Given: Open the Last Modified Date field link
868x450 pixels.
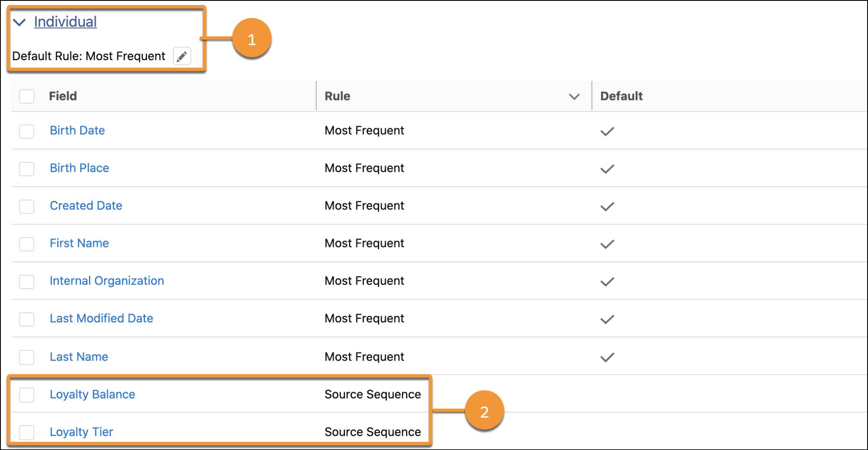Looking at the screenshot, I should (x=101, y=319).
